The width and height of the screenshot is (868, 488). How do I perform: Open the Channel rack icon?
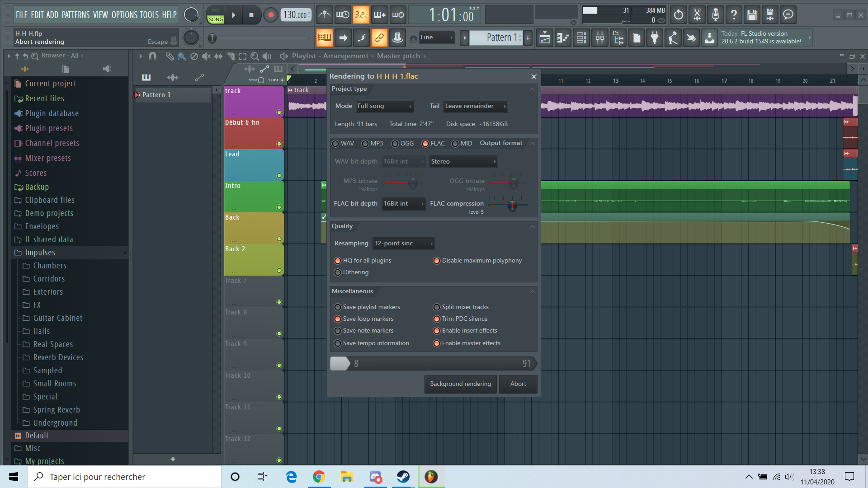(581, 38)
